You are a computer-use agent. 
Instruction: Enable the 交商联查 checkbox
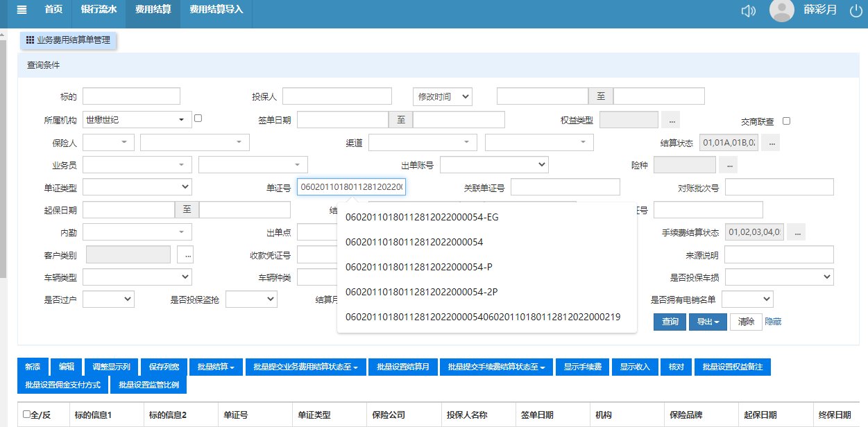pyautogui.click(x=786, y=121)
